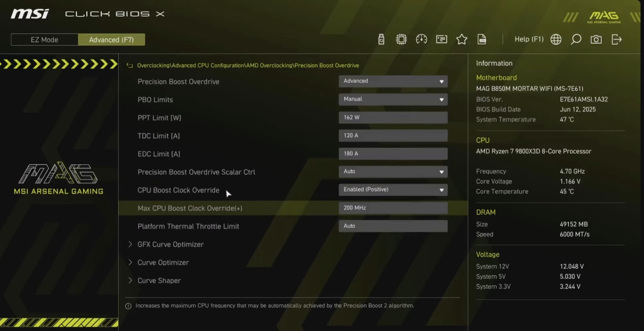Click the 'Information' panel heading
644x331 pixels.
coord(494,63)
